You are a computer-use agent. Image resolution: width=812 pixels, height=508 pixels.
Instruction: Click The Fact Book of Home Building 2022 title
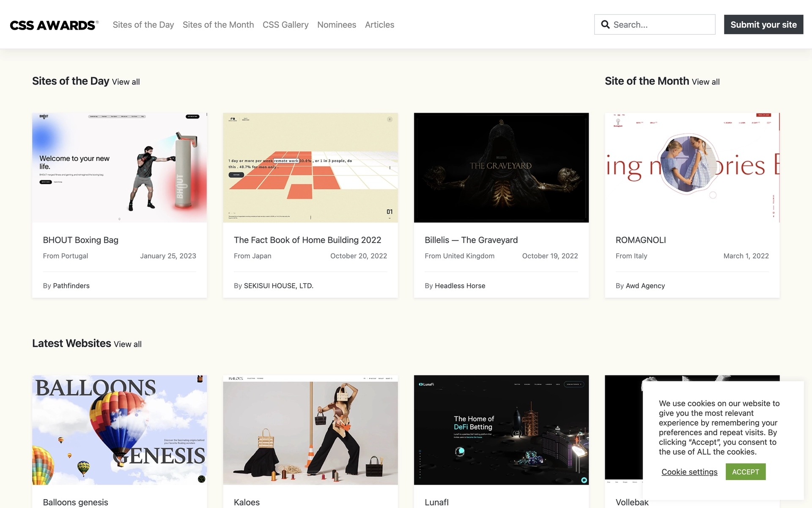click(x=307, y=240)
